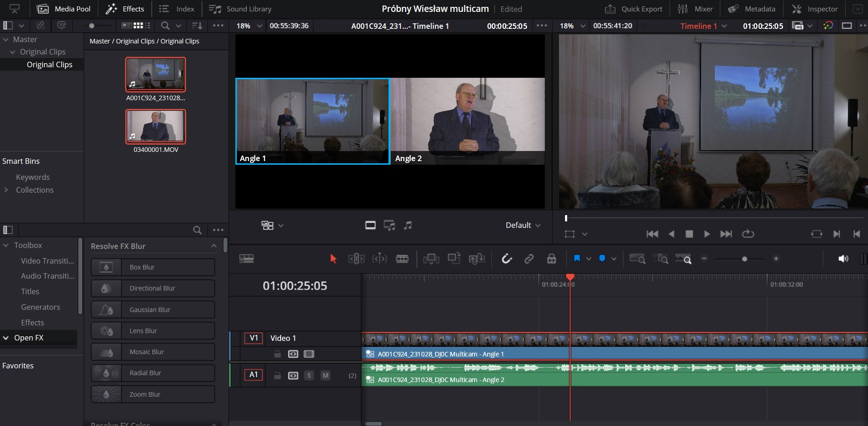Collapse Resolve FX Blur group
Screen dimensions: 868x426
tap(214, 246)
